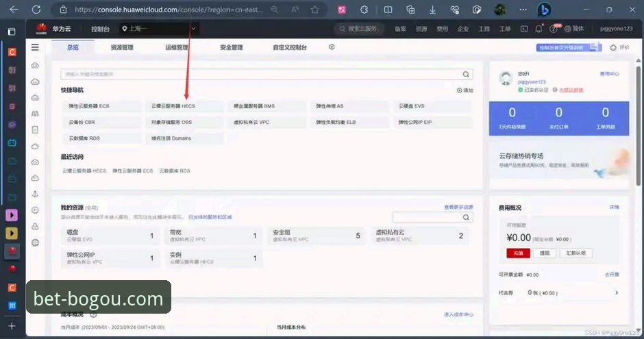Switch to the 总览 tab

click(x=73, y=47)
